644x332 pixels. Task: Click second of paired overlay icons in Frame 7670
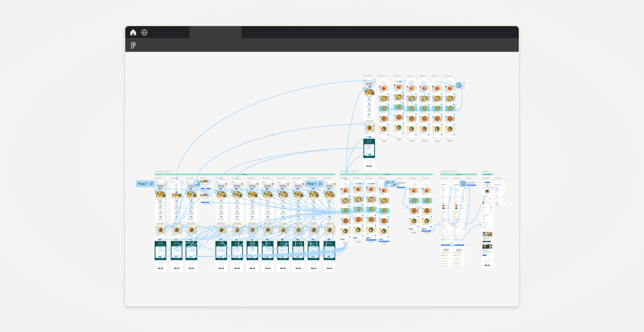tap(393, 183)
